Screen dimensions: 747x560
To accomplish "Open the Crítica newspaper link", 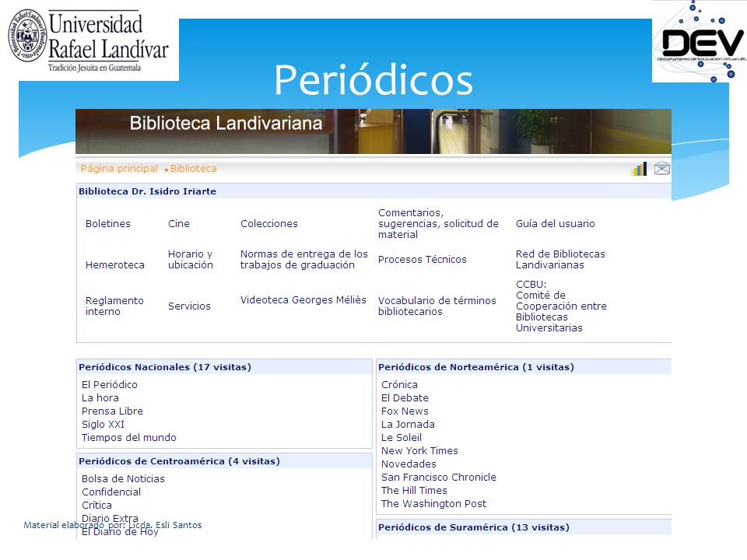I will [96, 506].
